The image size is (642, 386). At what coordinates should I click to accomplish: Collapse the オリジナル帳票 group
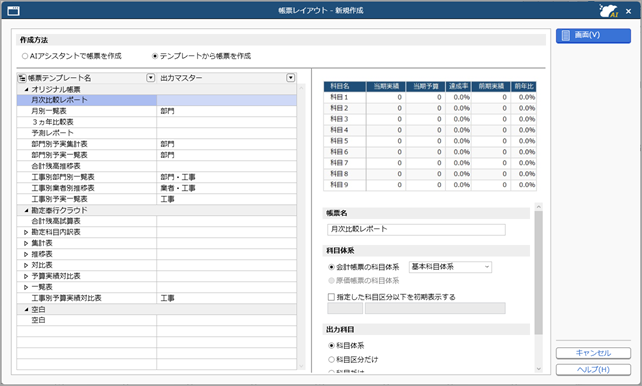coord(26,89)
